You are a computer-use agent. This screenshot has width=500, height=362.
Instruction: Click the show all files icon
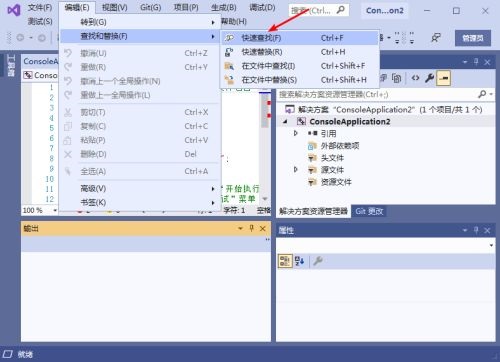[396, 78]
